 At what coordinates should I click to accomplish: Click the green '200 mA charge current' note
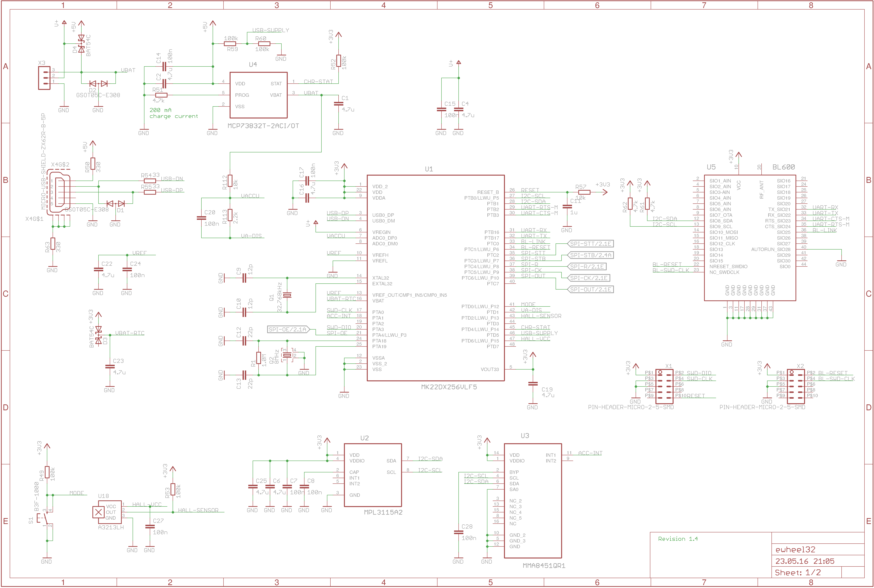coord(174,113)
